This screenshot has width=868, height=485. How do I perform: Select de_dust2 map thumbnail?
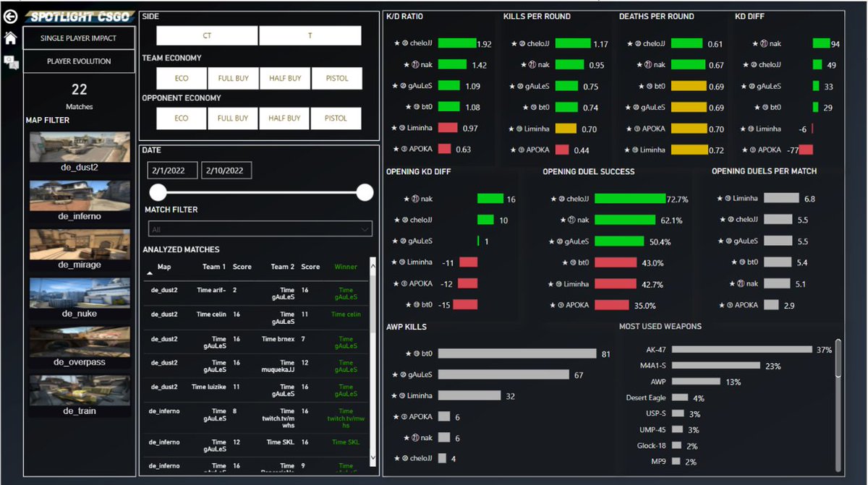tap(80, 147)
